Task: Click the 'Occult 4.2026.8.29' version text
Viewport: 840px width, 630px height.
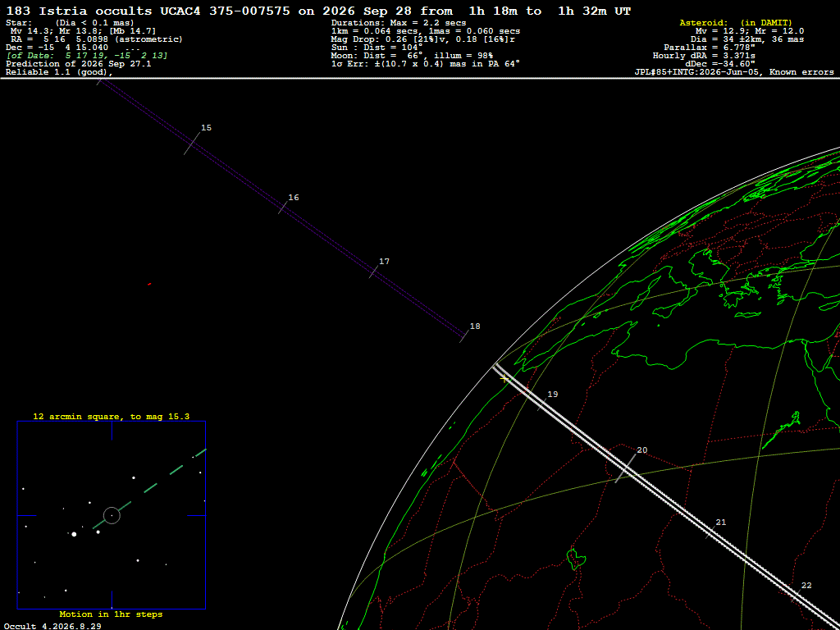Action: tap(52, 626)
